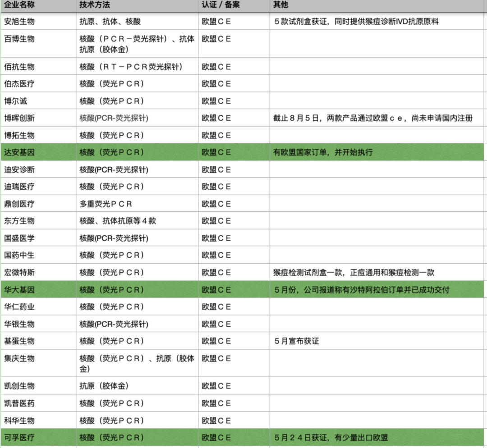This screenshot has width=487, height=448.
Task: Select the 抗原、抗体、核酸 cell
Action: click(137, 22)
